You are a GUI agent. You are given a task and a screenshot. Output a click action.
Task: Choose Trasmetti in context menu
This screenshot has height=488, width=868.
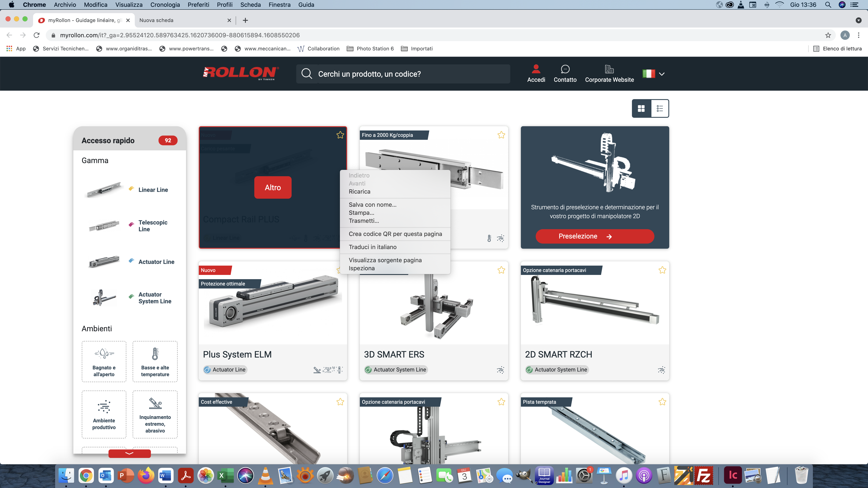[364, 220]
